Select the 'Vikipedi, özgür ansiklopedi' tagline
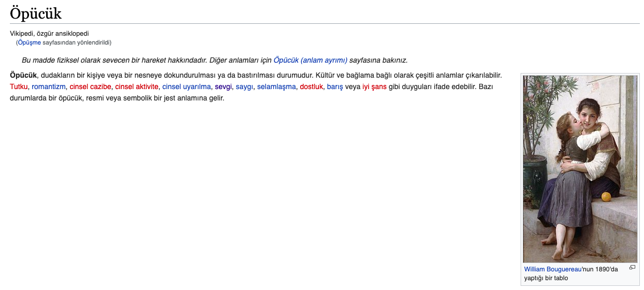The width and height of the screenshot is (644, 290). 49,34
